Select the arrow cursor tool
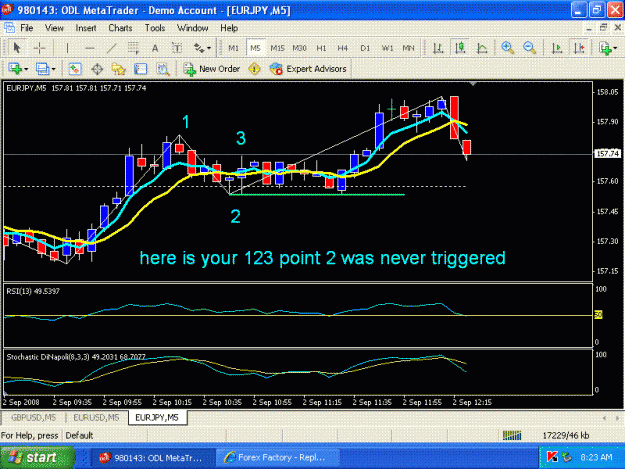The height and width of the screenshot is (469, 625). tap(16, 48)
